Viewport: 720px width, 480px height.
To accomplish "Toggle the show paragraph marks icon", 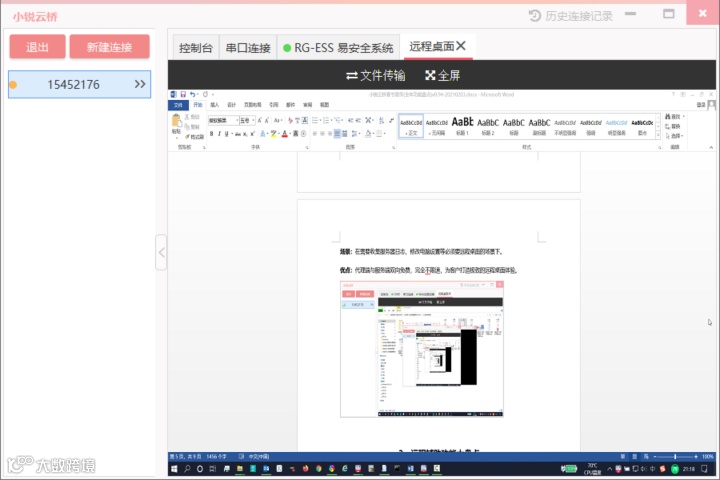I will click(x=391, y=120).
